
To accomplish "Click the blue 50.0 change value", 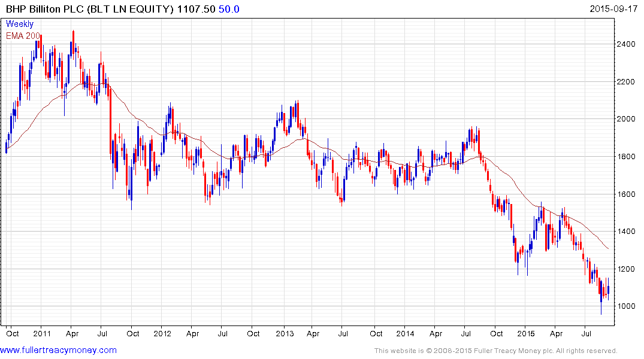I will [x=229, y=9].
